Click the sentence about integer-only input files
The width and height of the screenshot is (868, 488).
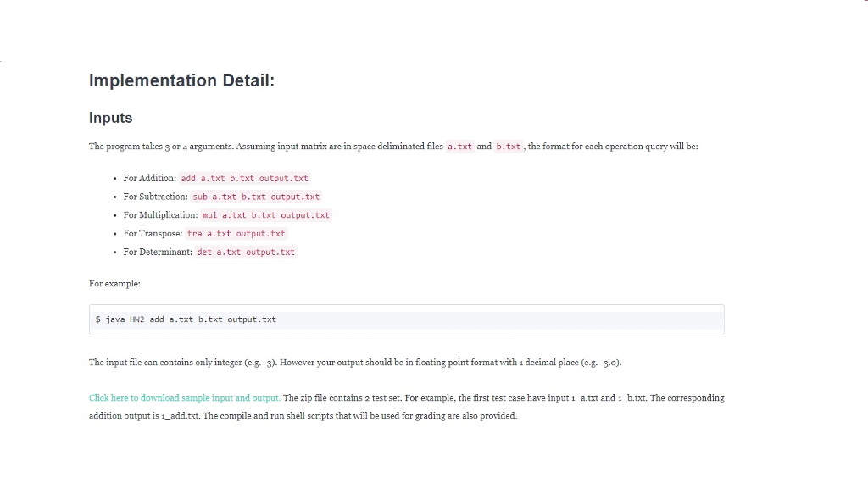click(x=183, y=363)
